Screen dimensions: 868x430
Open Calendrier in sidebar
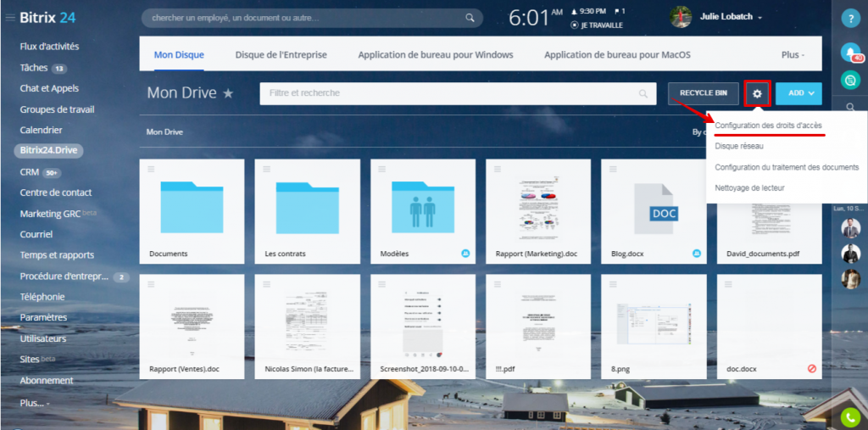[x=41, y=130]
